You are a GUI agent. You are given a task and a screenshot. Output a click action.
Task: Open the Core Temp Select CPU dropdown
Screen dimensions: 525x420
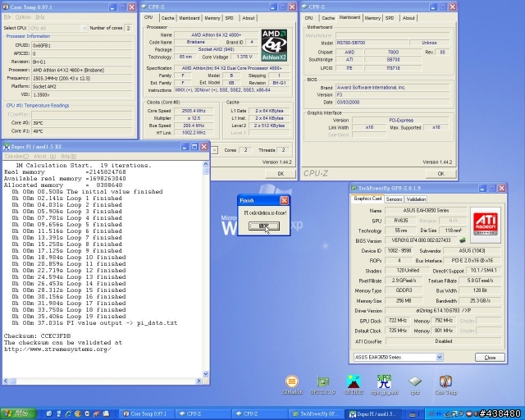click(x=84, y=28)
